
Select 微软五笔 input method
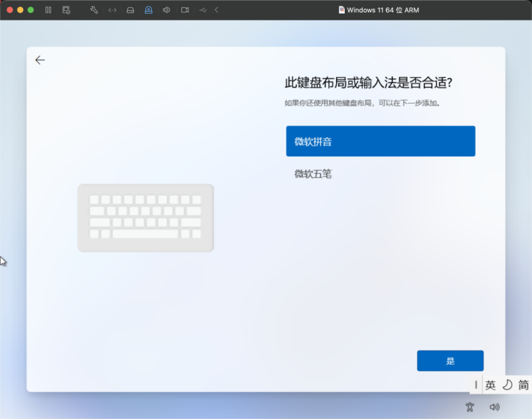tap(380, 174)
